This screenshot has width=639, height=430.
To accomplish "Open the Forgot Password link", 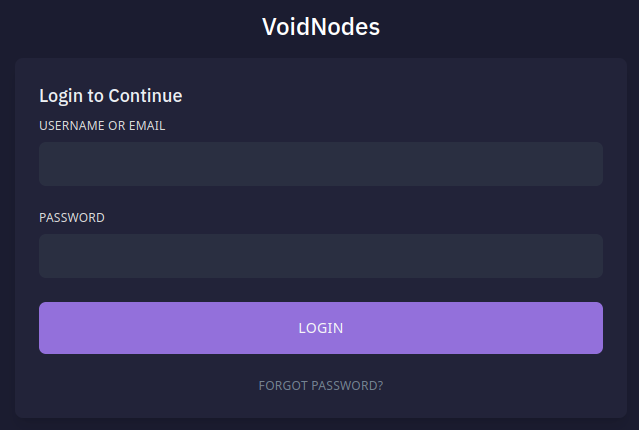I will click(x=320, y=385).
